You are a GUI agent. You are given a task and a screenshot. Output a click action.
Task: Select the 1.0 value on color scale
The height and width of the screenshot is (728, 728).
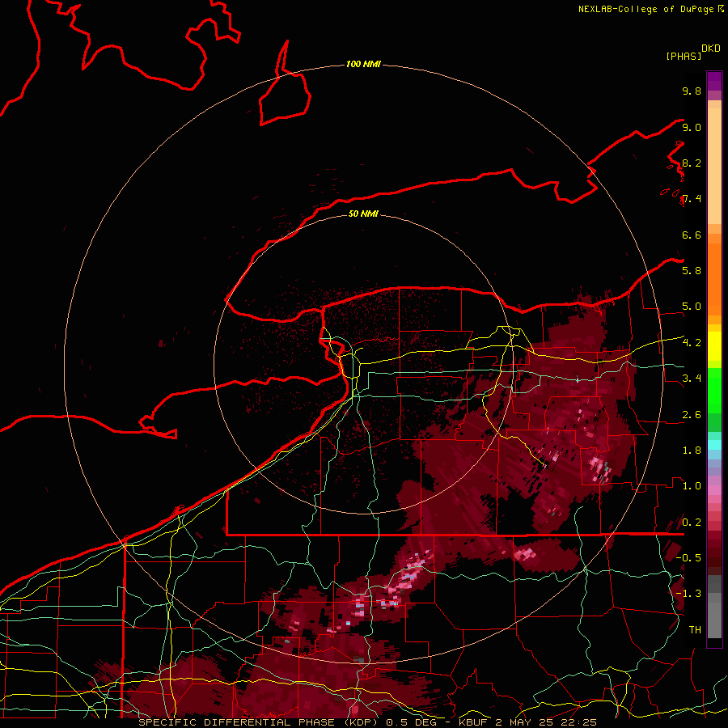(692, 486)
